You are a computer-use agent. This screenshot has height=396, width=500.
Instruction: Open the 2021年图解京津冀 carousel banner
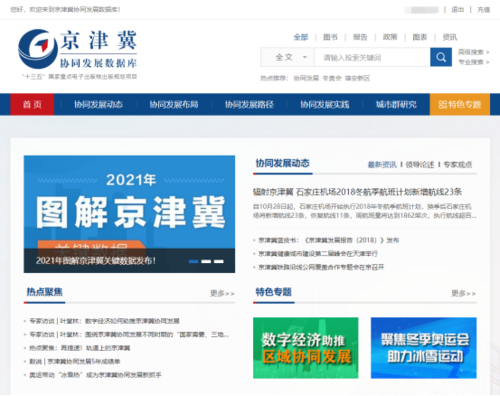click(x=129, y=214)
